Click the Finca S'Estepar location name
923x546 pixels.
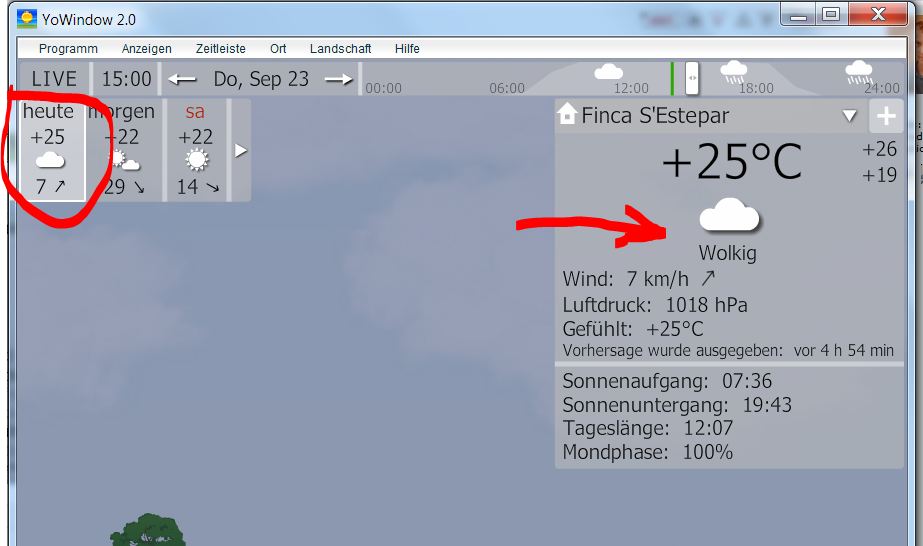pyautogui.click(x=655, y=115)
